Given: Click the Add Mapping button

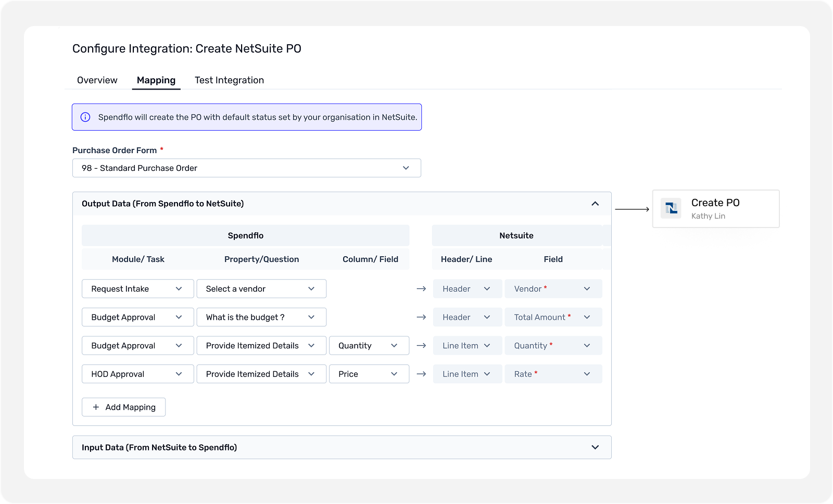Looking at the screenshot, I should pos(124,407).
